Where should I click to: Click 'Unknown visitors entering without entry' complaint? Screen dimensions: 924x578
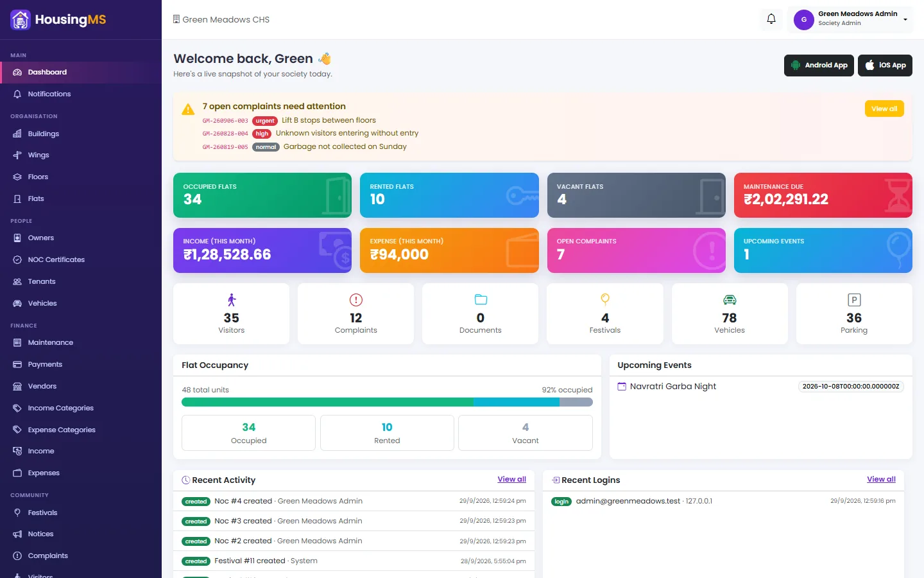[347, 134]
